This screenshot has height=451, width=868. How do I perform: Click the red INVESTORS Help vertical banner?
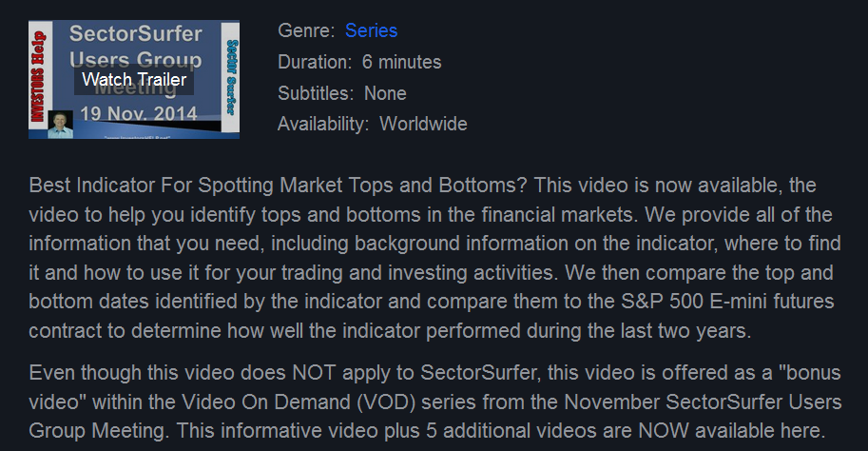click(x=38, y=77)
